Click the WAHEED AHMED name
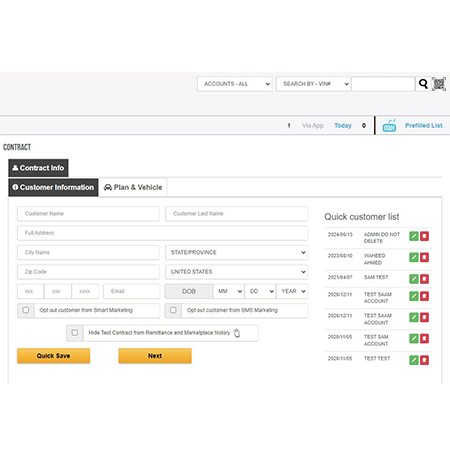The height and width of the screenshot is (450, 450). 374,259
